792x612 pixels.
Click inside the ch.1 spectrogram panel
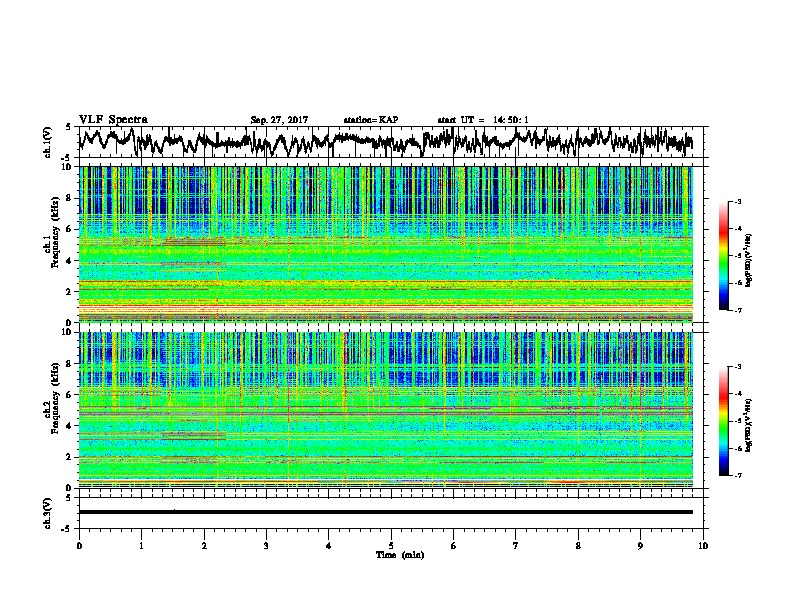(385, 244)
